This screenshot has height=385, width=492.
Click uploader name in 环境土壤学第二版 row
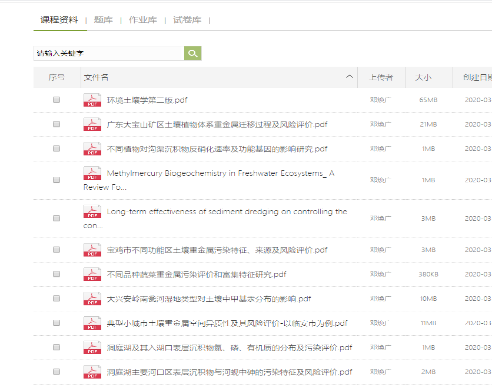pyautogui.click(x=380, y=100)
